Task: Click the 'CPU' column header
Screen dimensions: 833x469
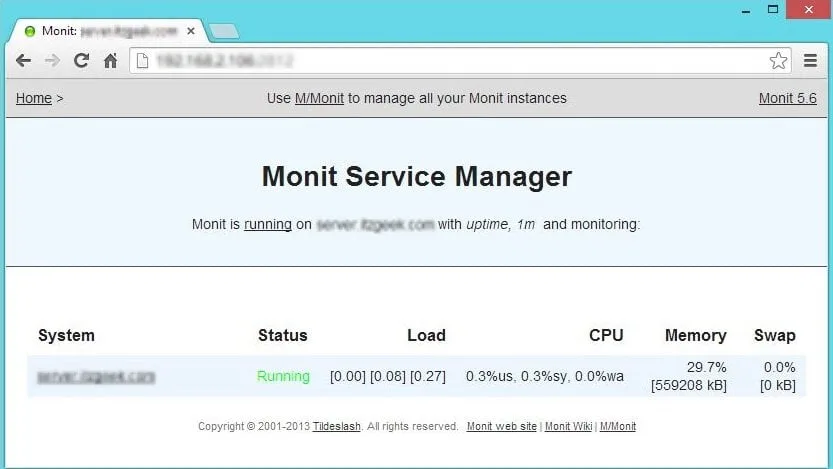Action: 606,335
